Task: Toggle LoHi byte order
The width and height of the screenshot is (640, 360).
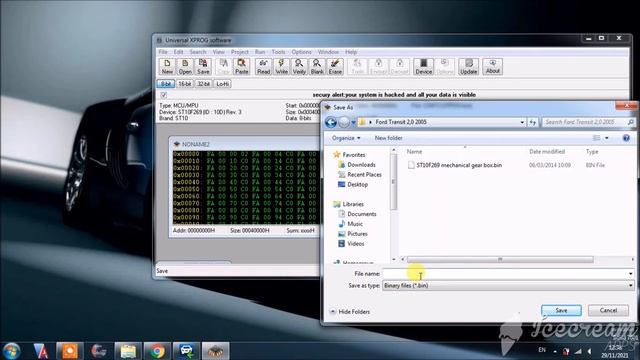Action: tap(222, 84)
